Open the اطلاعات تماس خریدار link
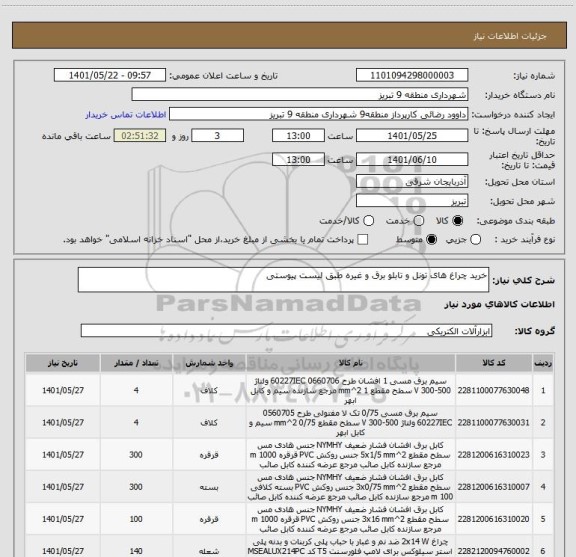This screenshot has height=557, width=576. 126,115
